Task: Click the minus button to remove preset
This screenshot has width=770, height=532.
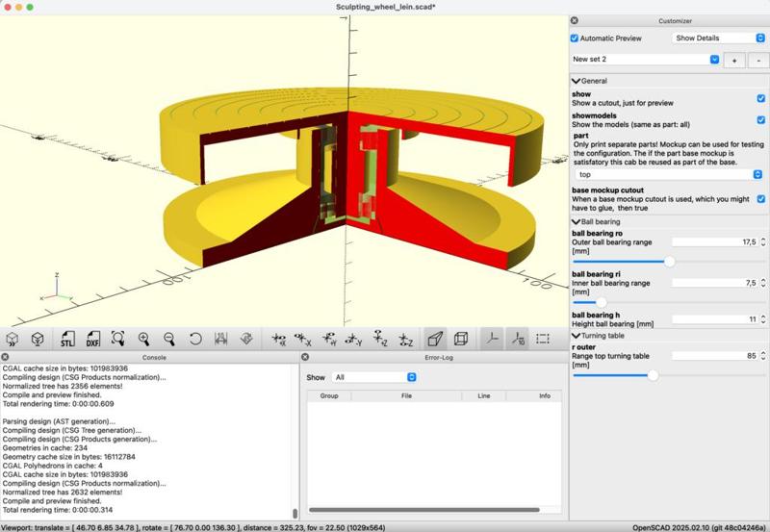Action: [x=757, y=60]
